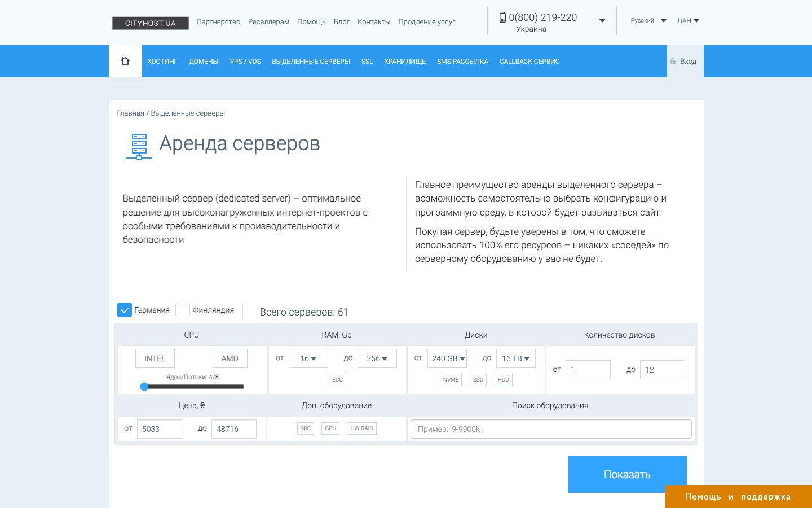
Task: Follow the Реселлерам link
Action: point(268,22)
